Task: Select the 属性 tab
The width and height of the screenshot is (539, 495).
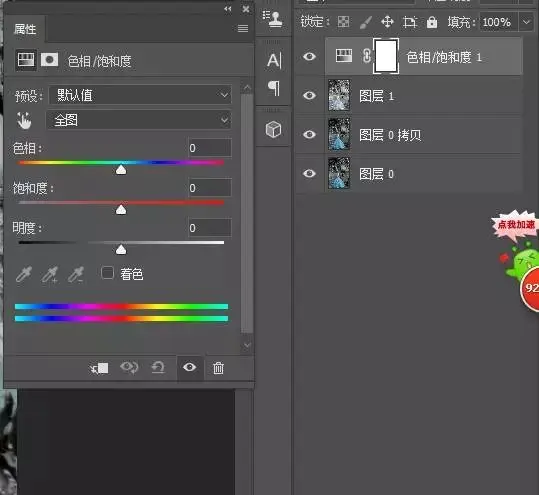Action: [25, 29]
